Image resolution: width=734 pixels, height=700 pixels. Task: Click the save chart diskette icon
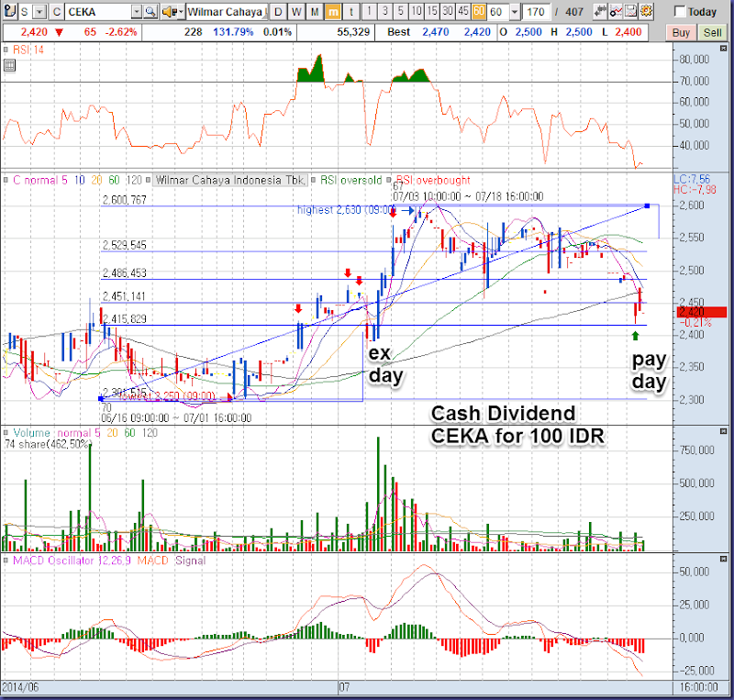click(x=631, y=11)
